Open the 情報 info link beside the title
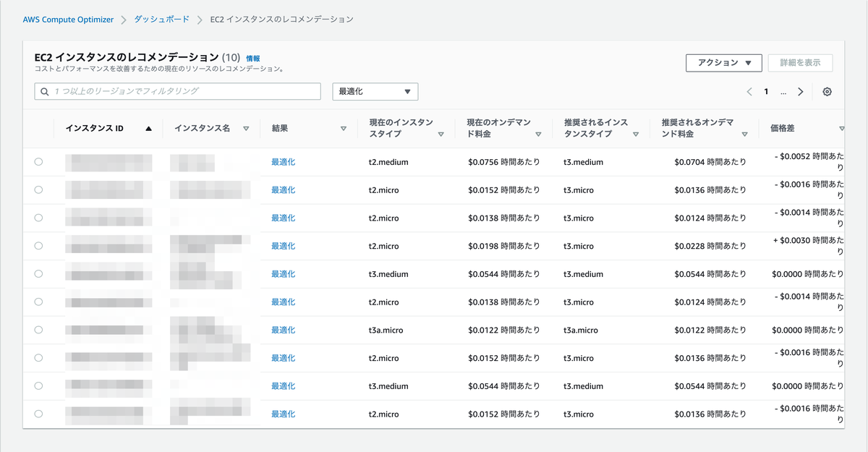 (253, 58)
